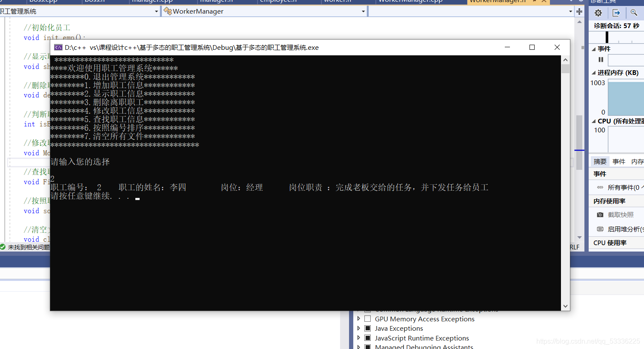This screenshot has height=349, width=644.
Task: Click the diagnostic session timeline marker
Action: 607,37
